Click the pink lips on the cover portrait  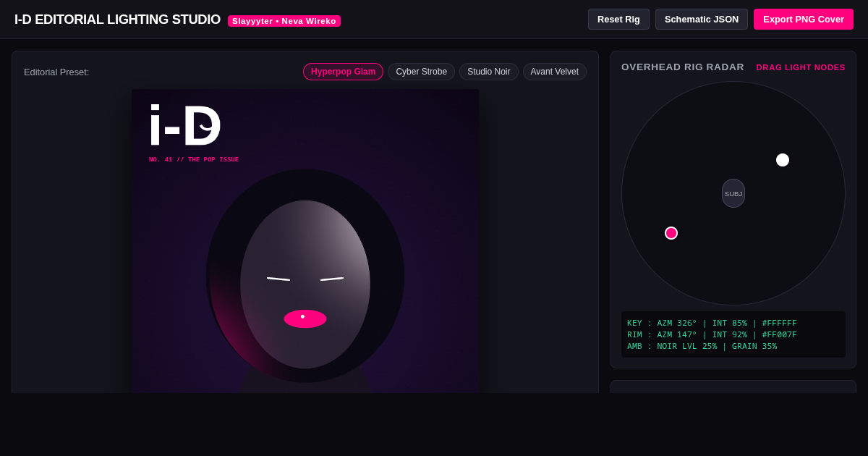[x=305, y=318]
